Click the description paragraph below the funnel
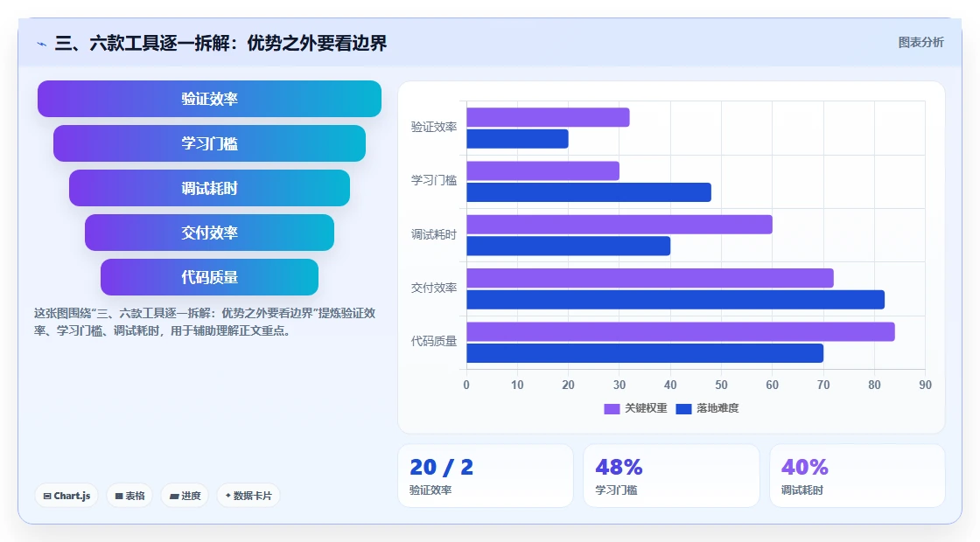The height and width of the screenshot is (542, 980). click(x=205, y=323)
